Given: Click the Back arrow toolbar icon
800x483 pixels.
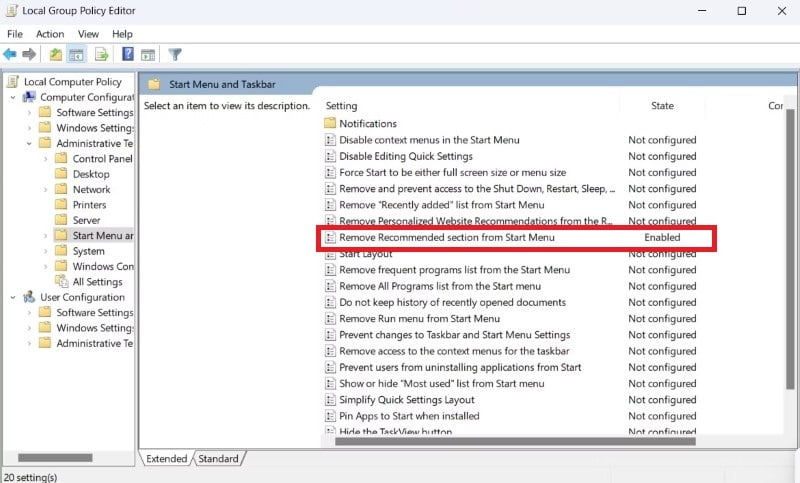Looking at the screenshot, I should click(x=10, y=54).
